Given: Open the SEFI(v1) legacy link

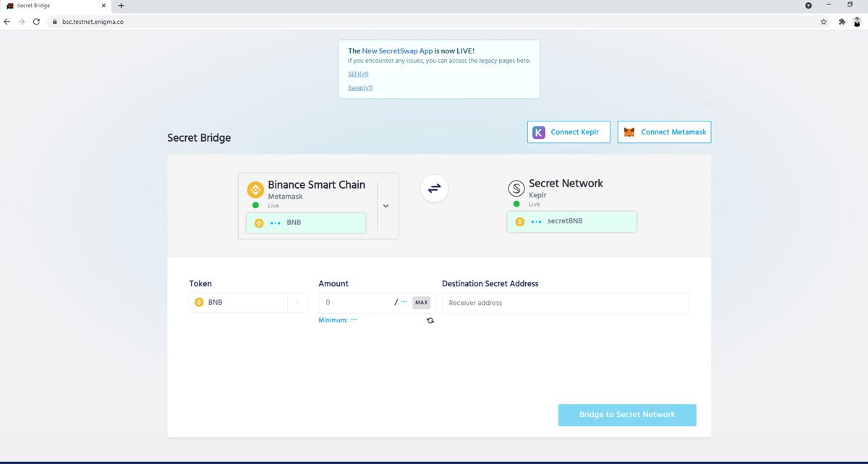Looking at the screenshot, I should click(x=358, y=74).
